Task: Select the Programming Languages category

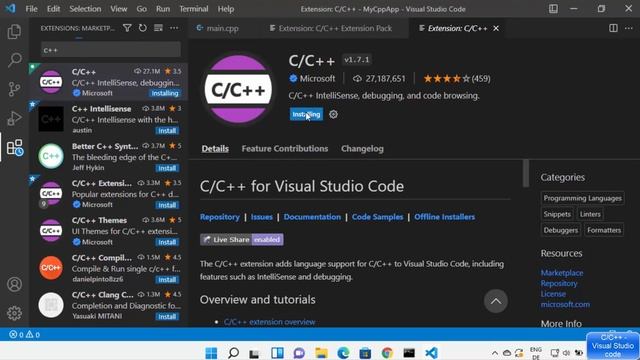Action: tap(582, 198)
